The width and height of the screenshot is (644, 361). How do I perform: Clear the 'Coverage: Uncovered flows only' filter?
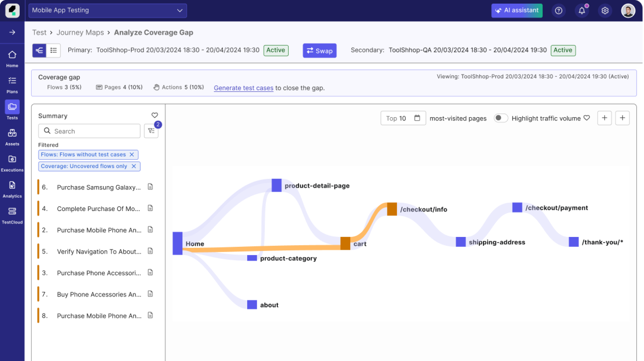coord(134,166)
